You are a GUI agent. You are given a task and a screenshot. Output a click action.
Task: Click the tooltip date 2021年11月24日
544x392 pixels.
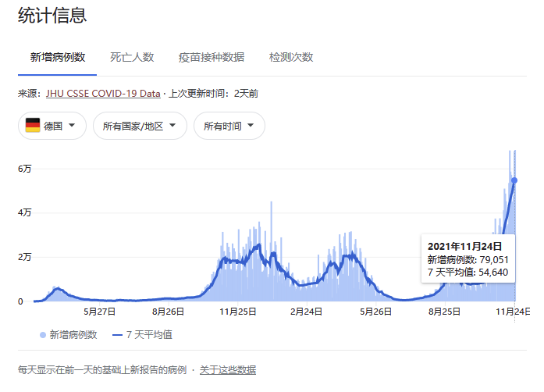point(465,247)
